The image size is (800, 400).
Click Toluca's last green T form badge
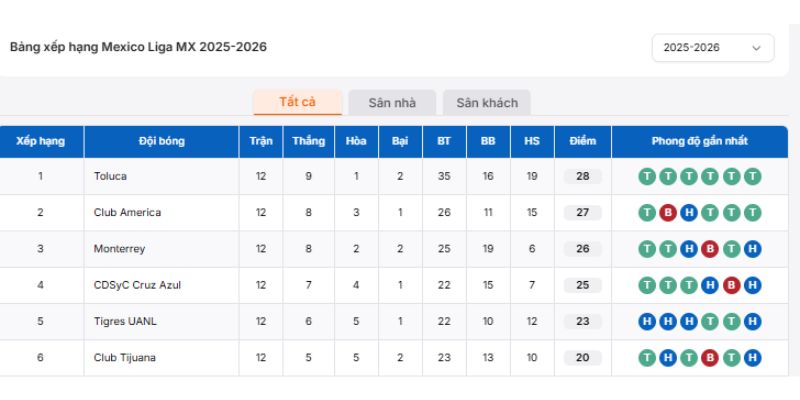pos(753,177)
